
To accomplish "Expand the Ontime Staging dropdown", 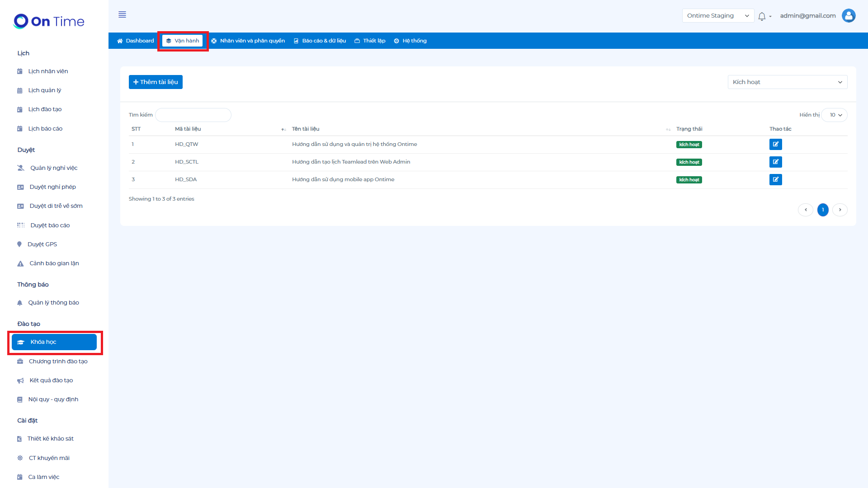I will tap(717, 16).
